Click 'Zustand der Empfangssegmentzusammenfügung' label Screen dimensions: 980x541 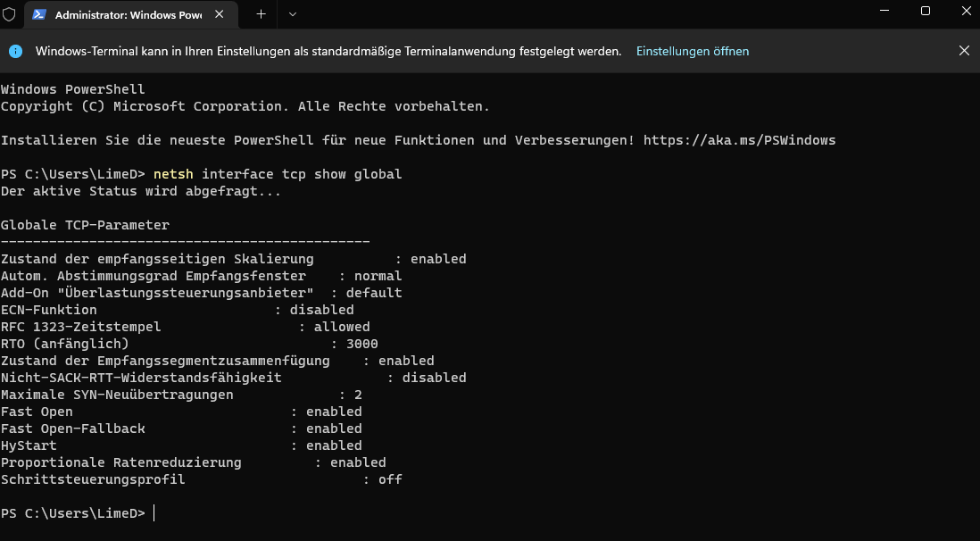click(x=165, y=361)
